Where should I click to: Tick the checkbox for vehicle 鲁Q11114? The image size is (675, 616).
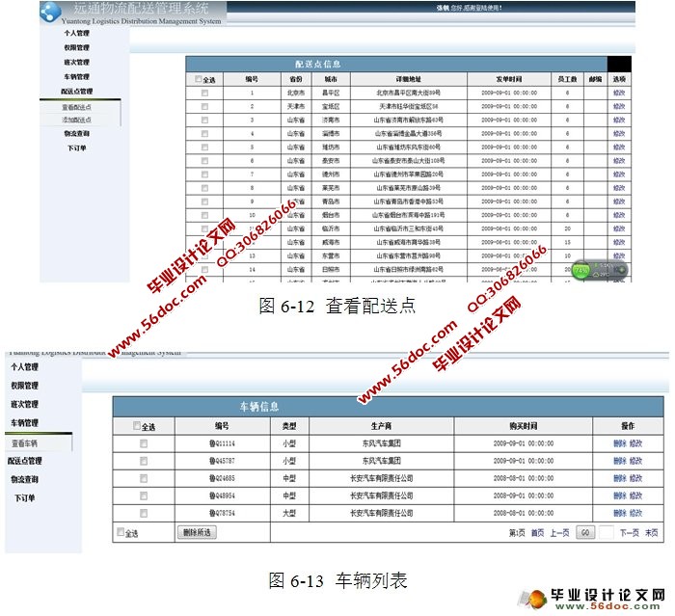point(144,443)
